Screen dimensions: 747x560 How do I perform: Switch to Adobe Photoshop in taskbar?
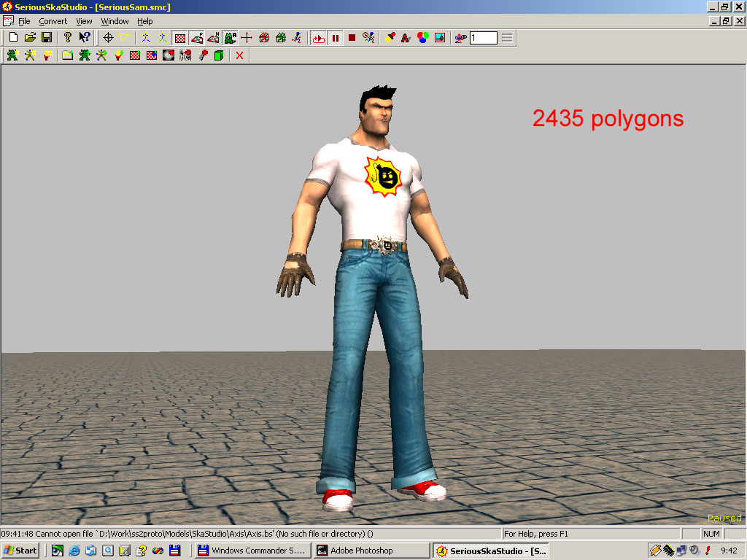pos(372,551)
